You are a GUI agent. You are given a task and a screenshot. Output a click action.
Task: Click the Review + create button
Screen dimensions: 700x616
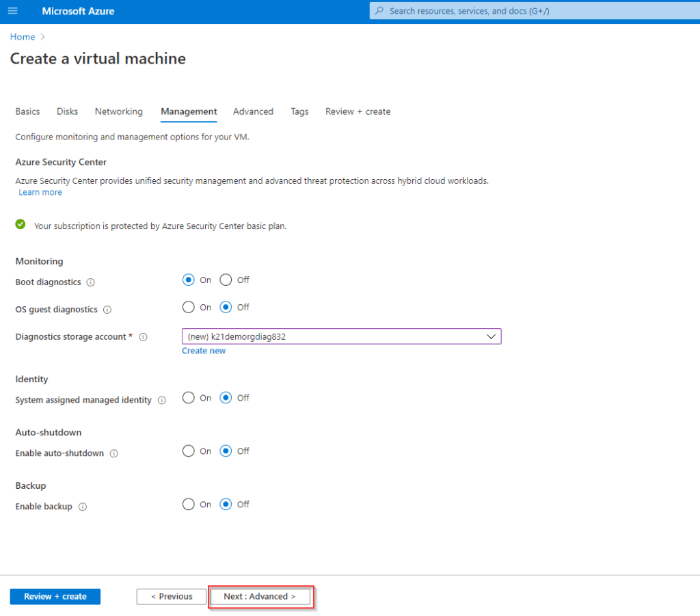coord(55,596)
